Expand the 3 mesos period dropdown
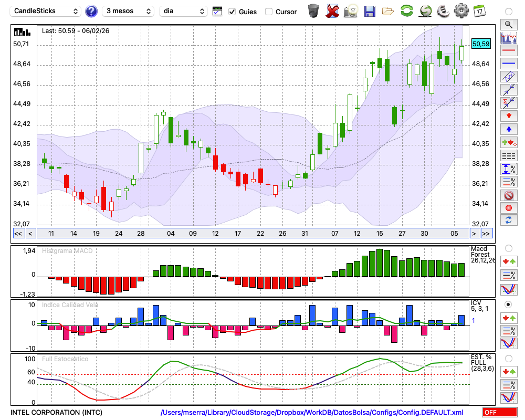Viewport: 525px width, 420px height. click(128, 11)
